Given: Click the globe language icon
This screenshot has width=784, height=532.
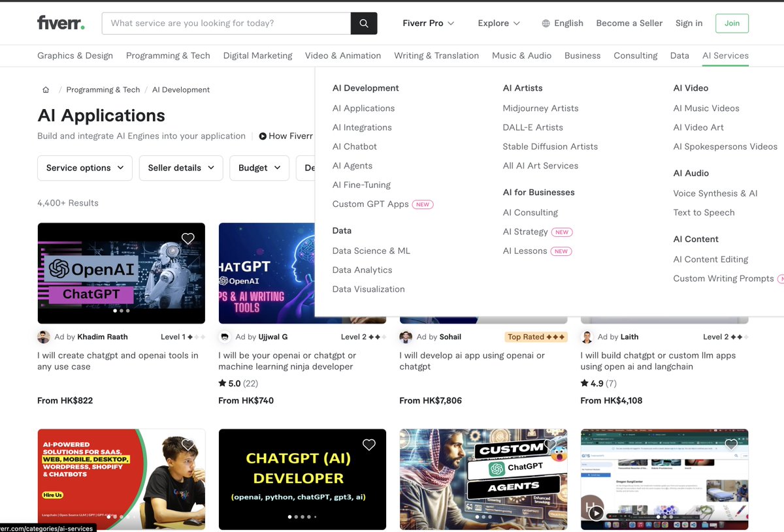Looking at the screenshot, I should tap(546, 23).
